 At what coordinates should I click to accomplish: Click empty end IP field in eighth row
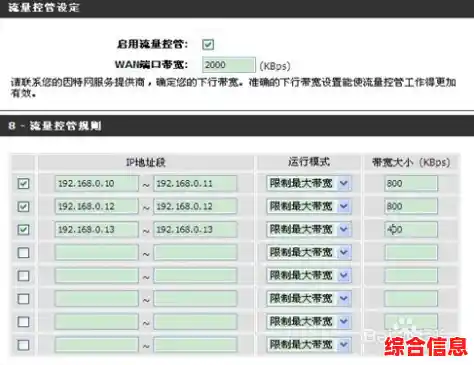pyautogui.click(x=195, y=344)
